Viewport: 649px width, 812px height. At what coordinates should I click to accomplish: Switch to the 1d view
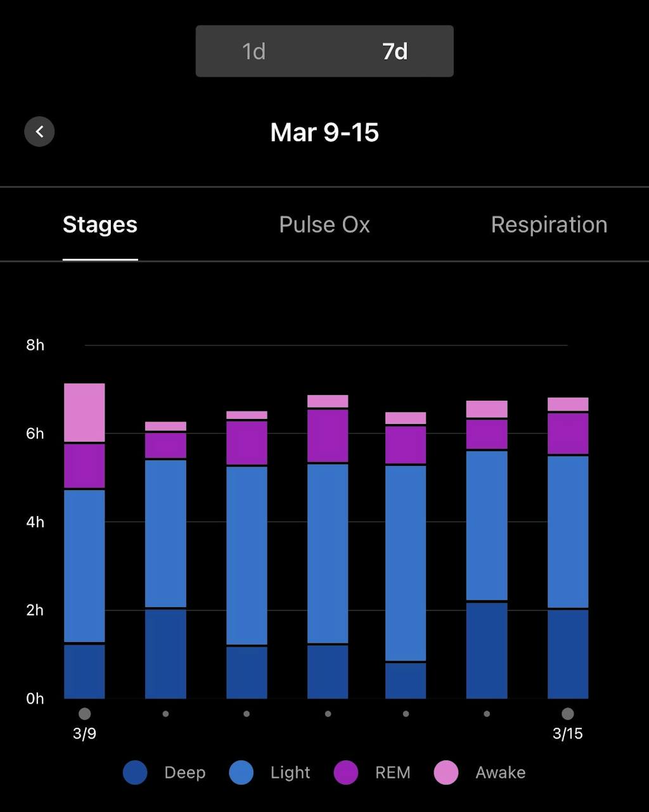pos(254,51)
